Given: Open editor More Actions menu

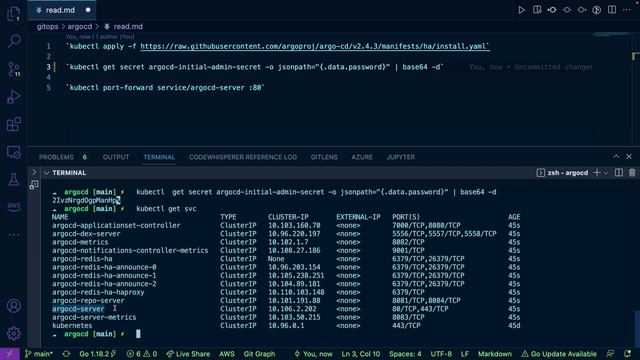Looking at the screenshot, I should pos(627,10).
